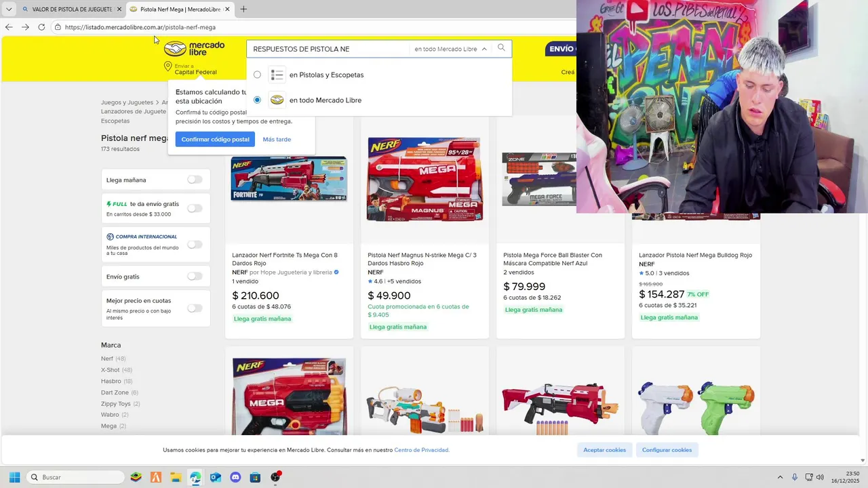Select the 'en Pistolas y Escopetas' radio button

pyautogui.click(x=257, y=75)
